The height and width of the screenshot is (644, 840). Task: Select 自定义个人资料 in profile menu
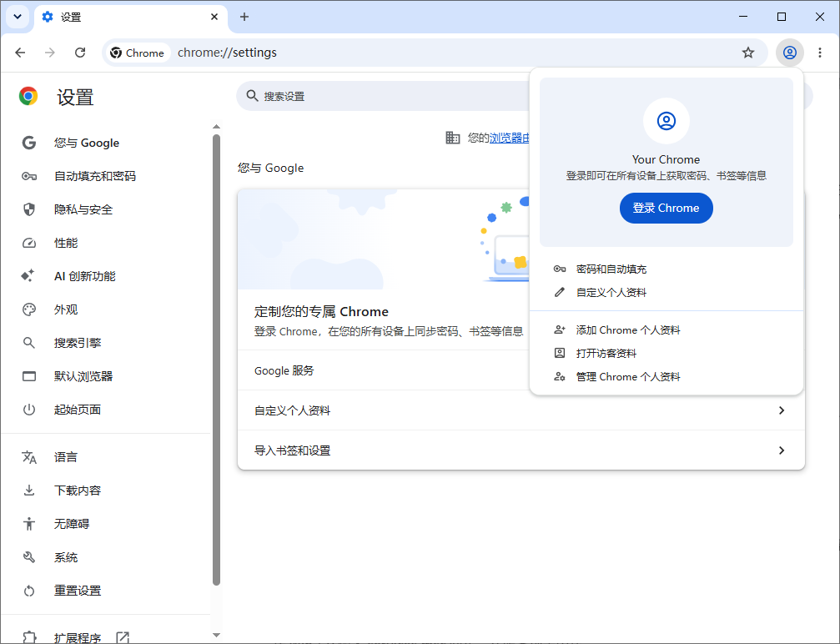pyautogui.click(x=666, y=293)
